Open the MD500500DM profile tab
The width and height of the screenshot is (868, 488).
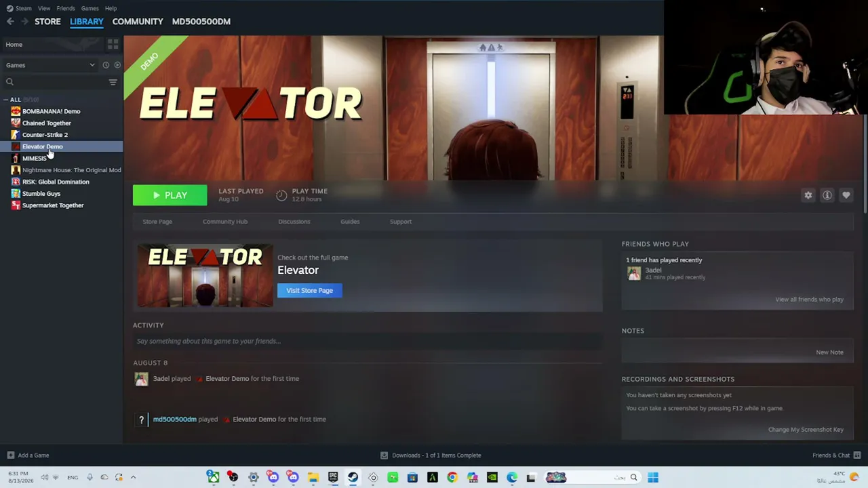(201, 22)
